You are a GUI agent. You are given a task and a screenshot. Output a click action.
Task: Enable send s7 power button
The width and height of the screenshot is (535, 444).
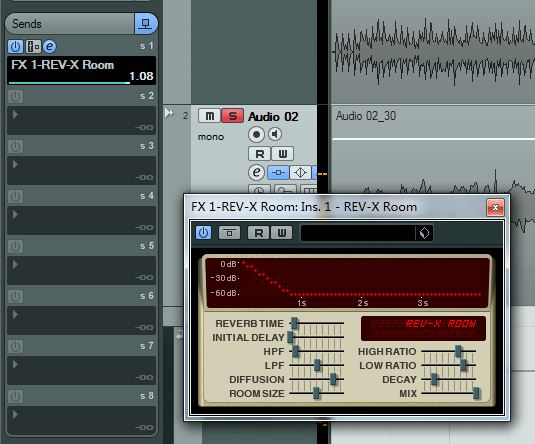coord(15,346)
